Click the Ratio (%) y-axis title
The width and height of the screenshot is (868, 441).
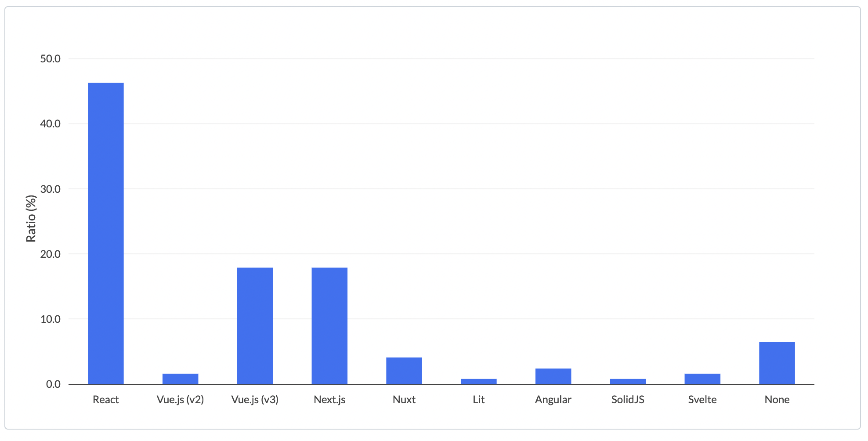[x=31, y=219]
